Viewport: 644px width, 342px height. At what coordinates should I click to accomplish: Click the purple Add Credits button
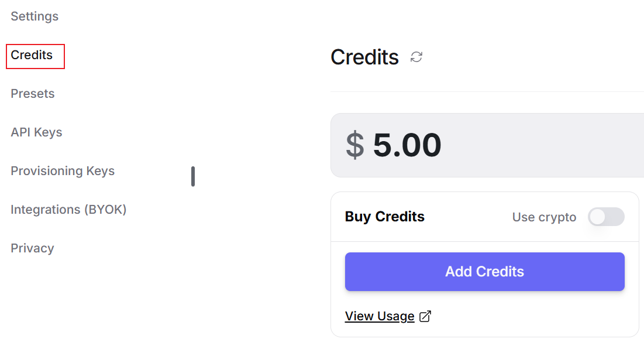pyautogui.click(x=485, y=272)
